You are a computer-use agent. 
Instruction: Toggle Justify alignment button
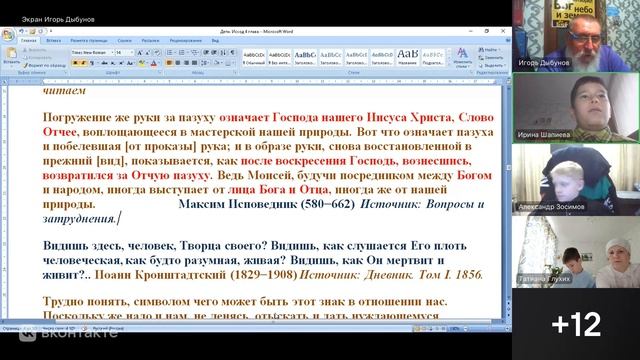(194, 63)
